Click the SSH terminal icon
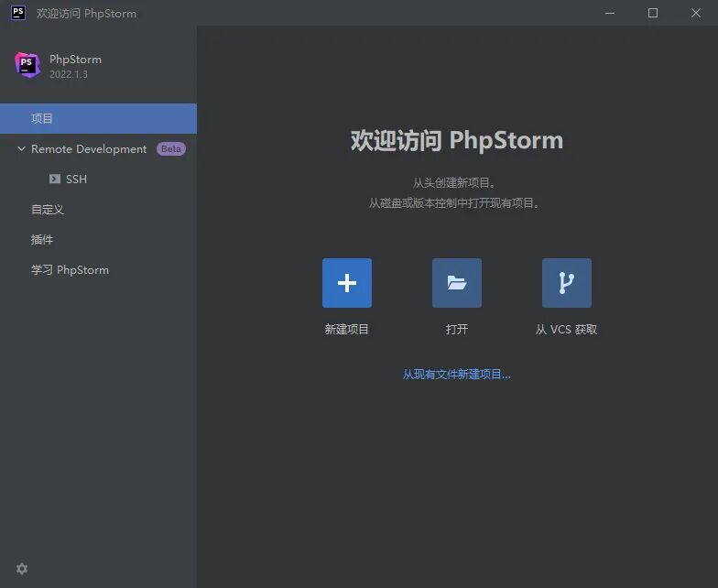This screenshot has width=718, height=588. click(55, 179)
